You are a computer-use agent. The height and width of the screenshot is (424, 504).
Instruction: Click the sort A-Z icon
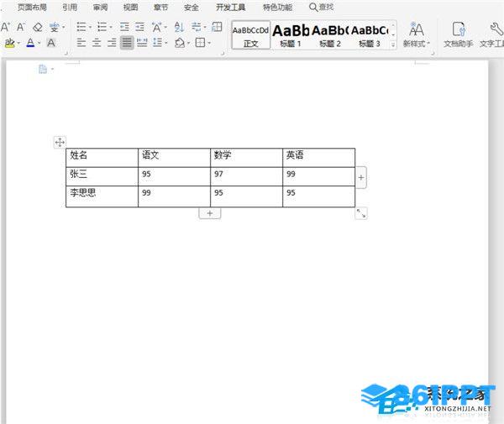[179, 27]
